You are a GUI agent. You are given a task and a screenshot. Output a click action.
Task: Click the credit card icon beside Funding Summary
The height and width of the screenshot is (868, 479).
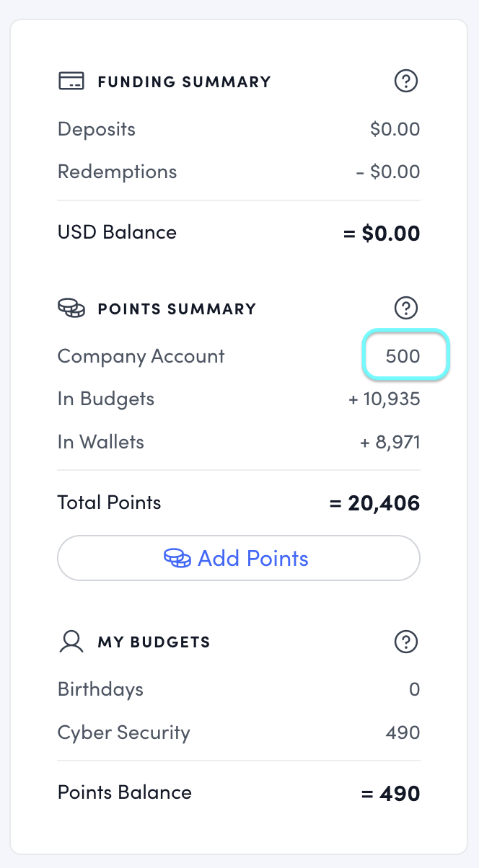(x=71, y=81)
